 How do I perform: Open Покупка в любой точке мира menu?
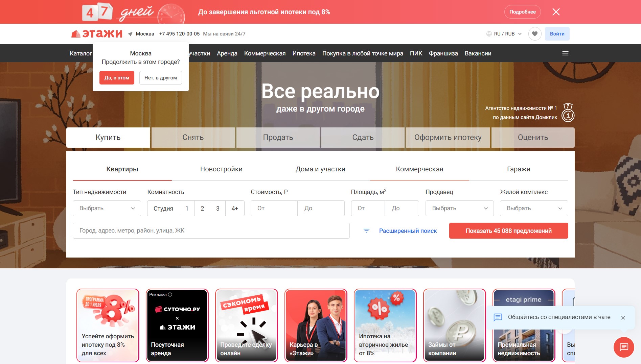363,53
